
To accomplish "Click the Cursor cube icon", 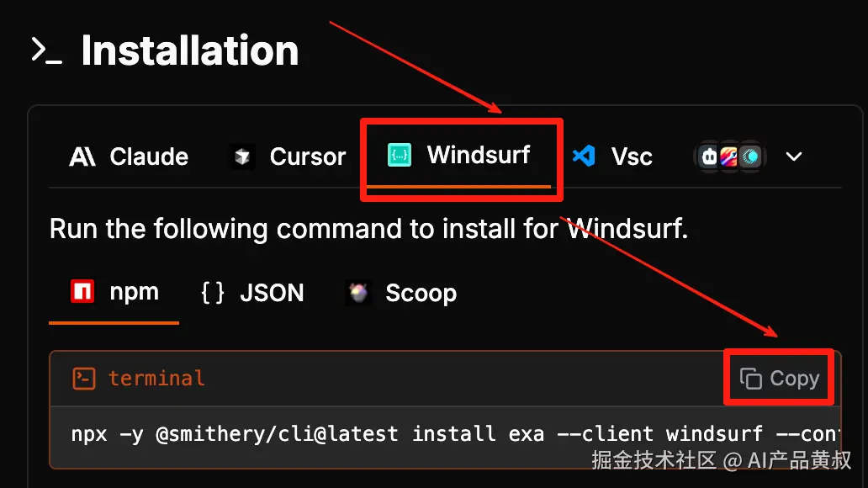I will click(x=242, y=156).
